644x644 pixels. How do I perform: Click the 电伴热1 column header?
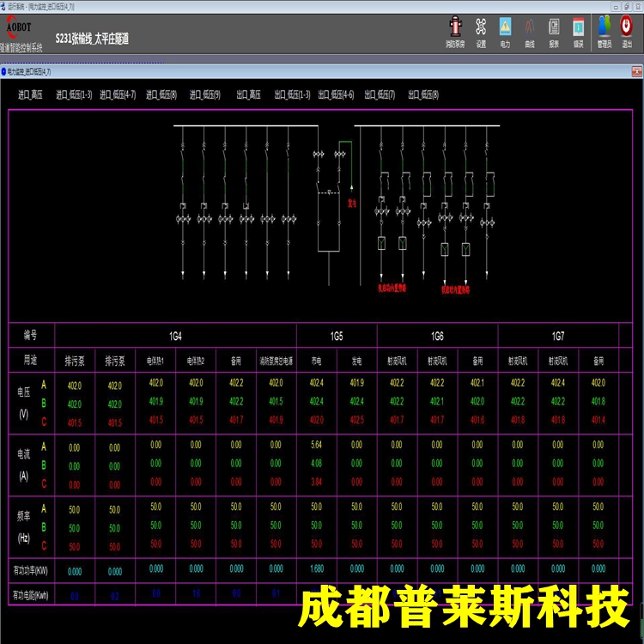[155, 361]
